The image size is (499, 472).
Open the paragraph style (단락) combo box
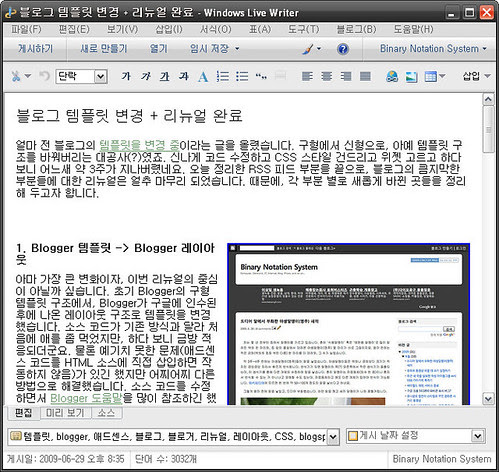[x=82, y=76]
